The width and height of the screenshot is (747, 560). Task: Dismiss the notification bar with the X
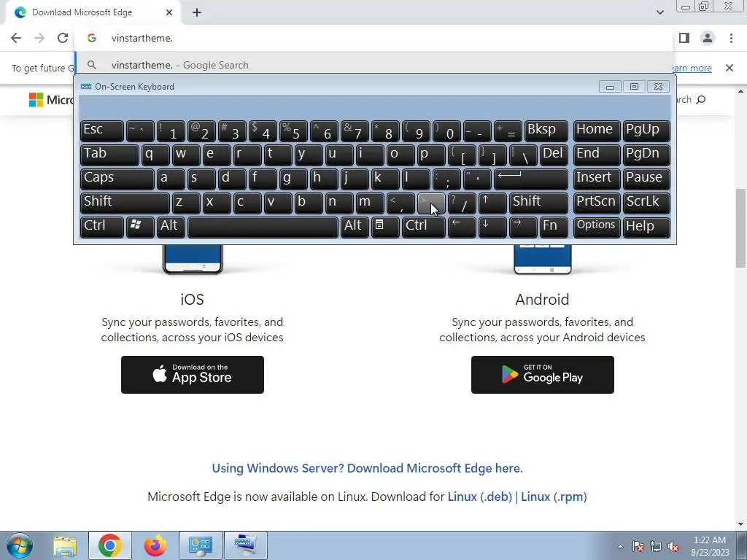click(x=729, y=68)
